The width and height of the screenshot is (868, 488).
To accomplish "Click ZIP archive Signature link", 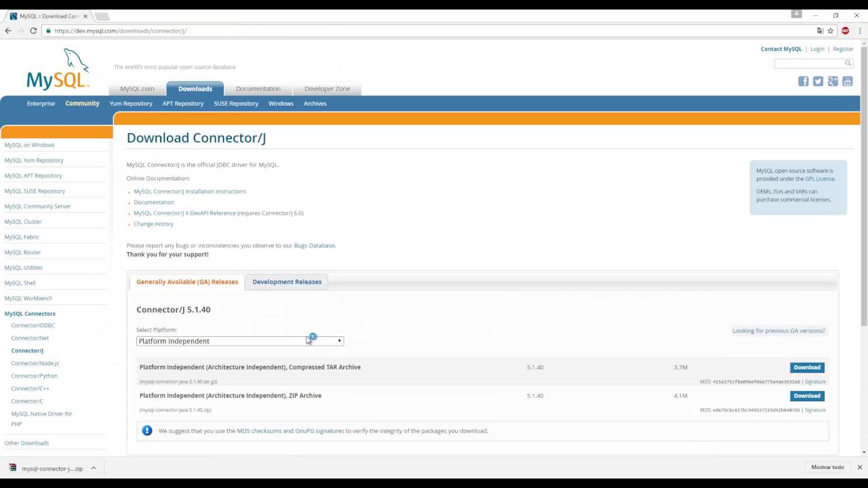I will click(x=815, y=410).
